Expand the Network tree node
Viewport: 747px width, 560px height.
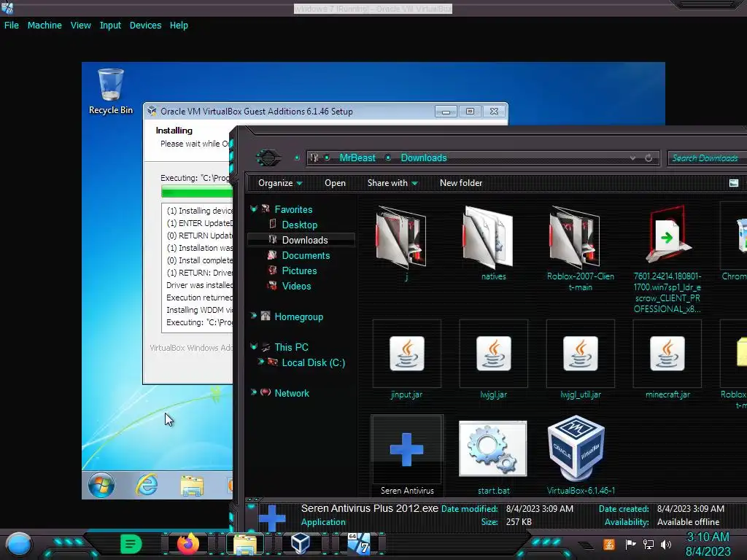pyautogui.click(x=253, y=392)
